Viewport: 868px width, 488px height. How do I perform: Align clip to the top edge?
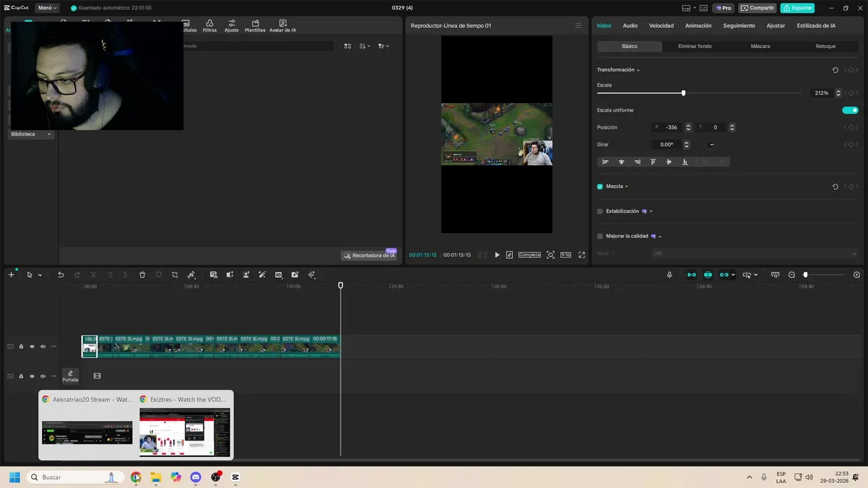(653, 162)
